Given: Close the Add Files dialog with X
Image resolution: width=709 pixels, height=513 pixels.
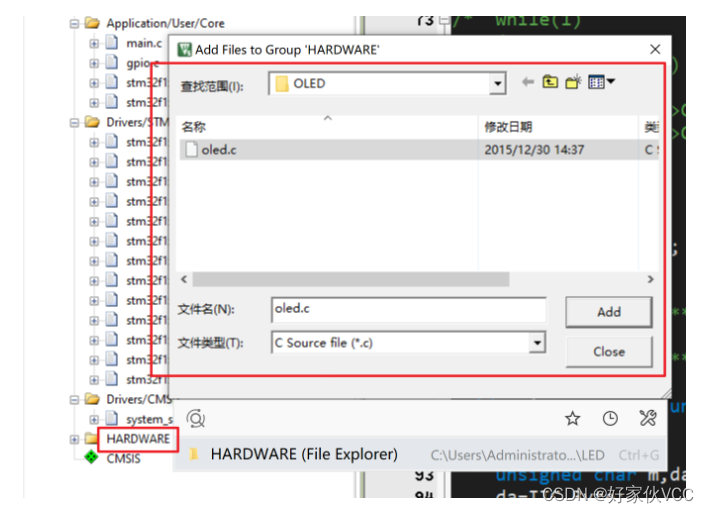Looking at the screenshot, I should point(655,49).
